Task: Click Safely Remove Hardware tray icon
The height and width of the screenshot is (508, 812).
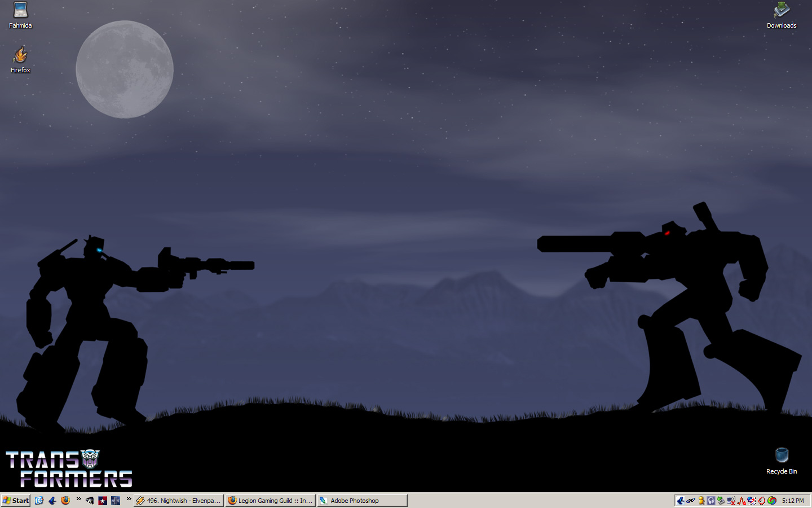Action: (x=721, y=501)
